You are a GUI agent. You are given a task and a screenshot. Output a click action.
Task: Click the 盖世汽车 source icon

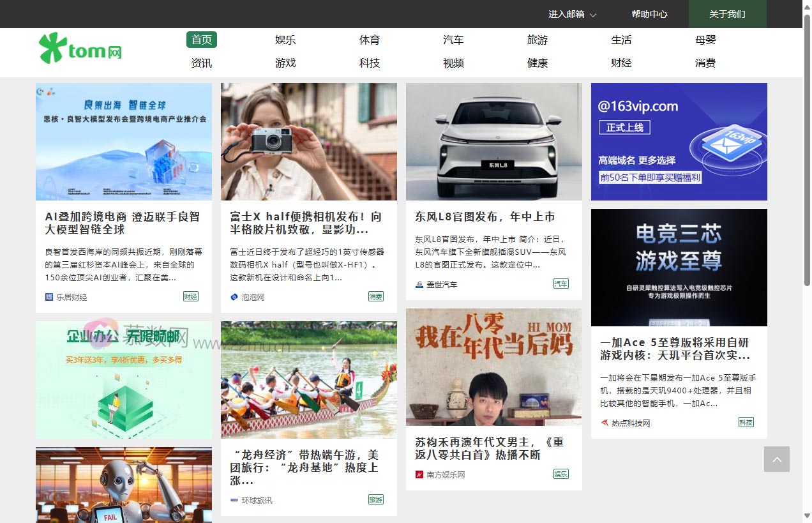pyautogui.click(x=419, y=284)
